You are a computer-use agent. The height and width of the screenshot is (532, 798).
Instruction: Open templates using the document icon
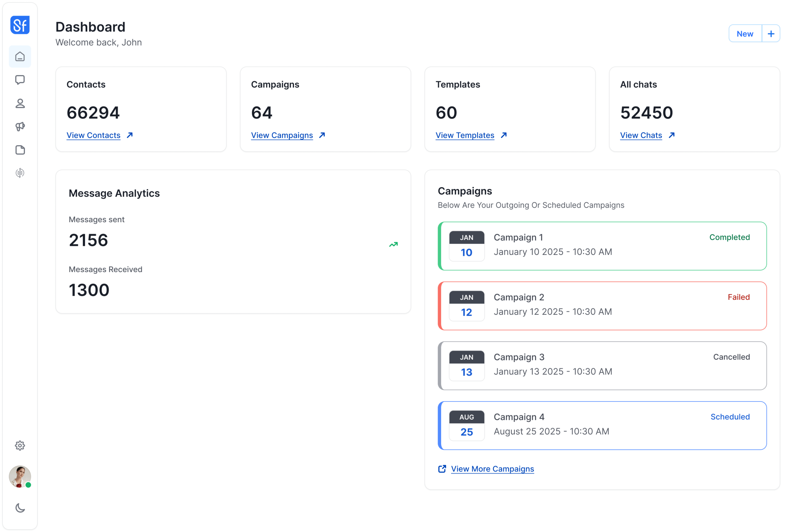tap(20, 150)
